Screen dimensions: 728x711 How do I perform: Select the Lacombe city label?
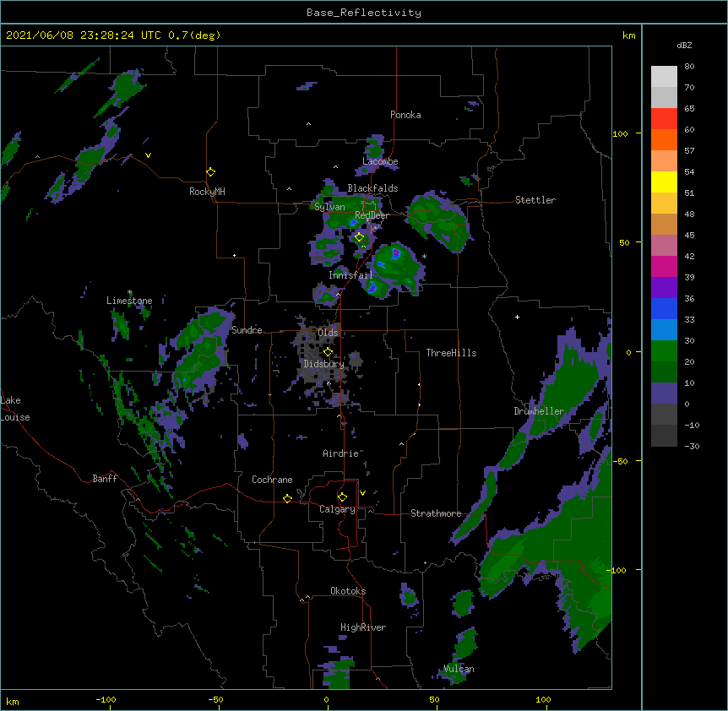tap(380, 161)
